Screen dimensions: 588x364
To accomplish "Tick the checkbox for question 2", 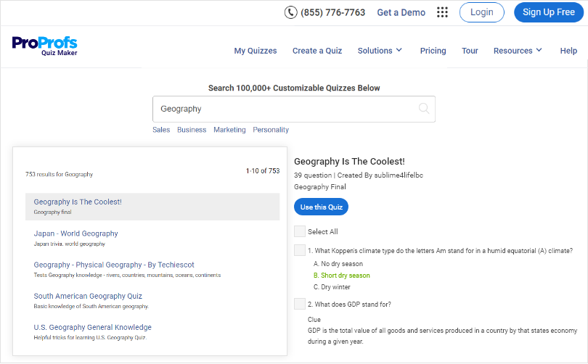I will click(x=300, y=304).
